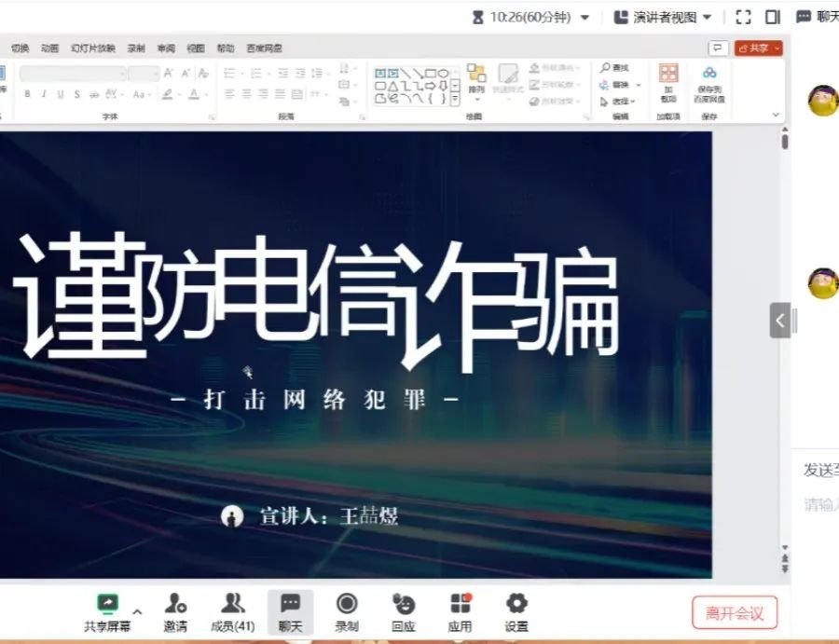Expand the share screen options caret
The height and width of the screenshot is (644, 839).
point(138,602)
